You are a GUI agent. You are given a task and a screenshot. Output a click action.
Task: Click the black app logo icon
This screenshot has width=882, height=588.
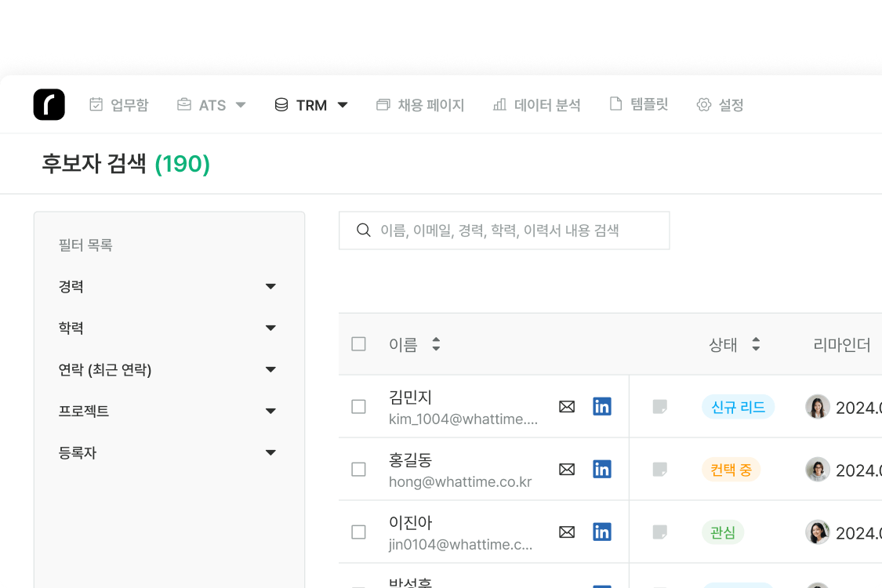(49, 105)
